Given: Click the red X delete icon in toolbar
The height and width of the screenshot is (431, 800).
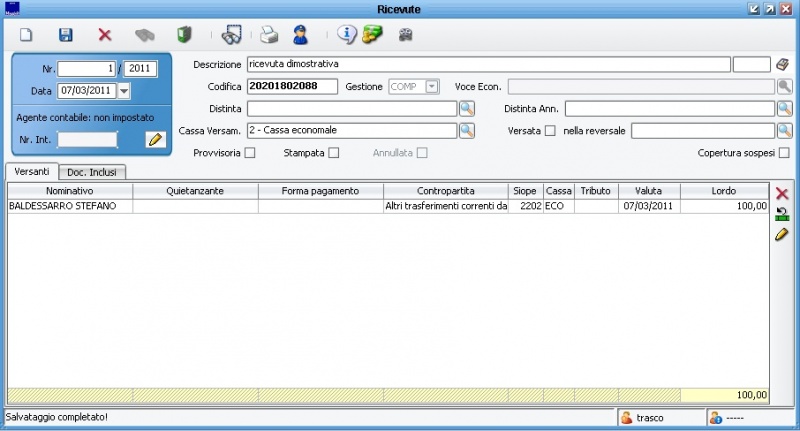Looking at the screenshot, I should 104,35.
